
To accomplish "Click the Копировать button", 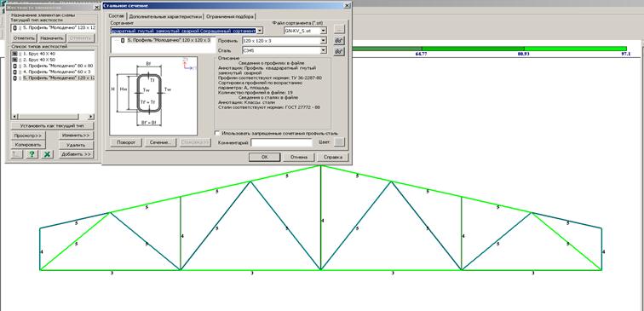I will pyautogui.click(x=28, y=145).
